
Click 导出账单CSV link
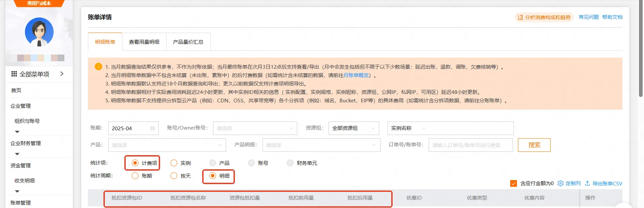click(x=607, y=183)
